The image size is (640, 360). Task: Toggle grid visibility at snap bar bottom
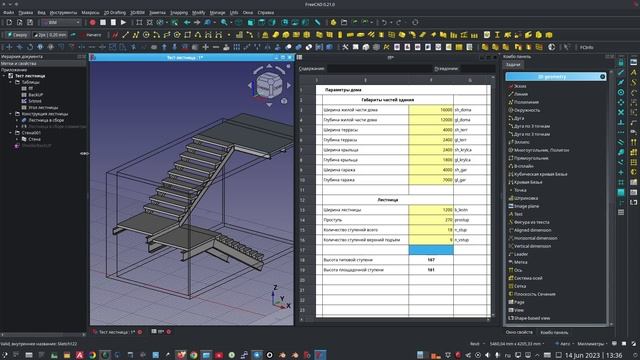pos(621,212)
